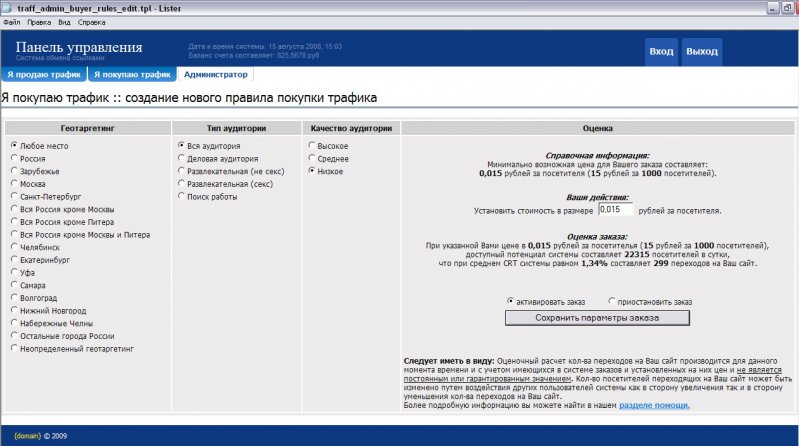The width and height of the screenshot is (799, 446).
Task: Switch to Я покупаю трафик tab
Action: point(131,74)
